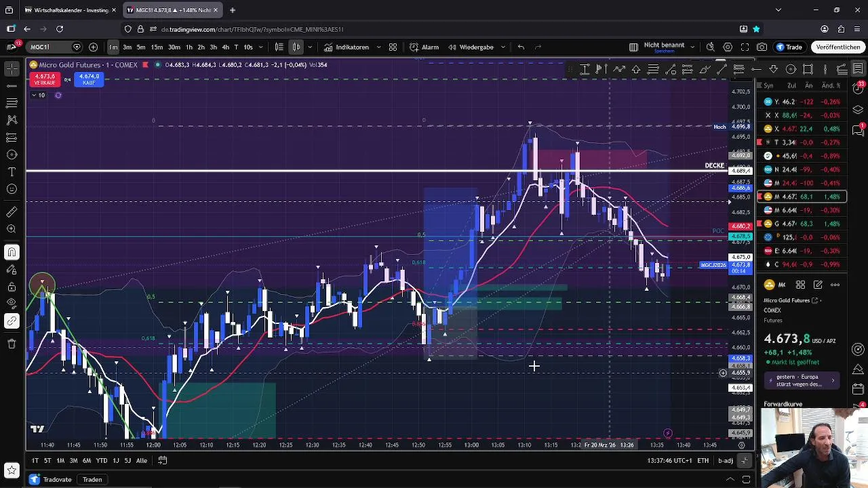Click the timezone 13:37:46 UTC+1
The image size is (868, 488).
click(x=669, y=461)
